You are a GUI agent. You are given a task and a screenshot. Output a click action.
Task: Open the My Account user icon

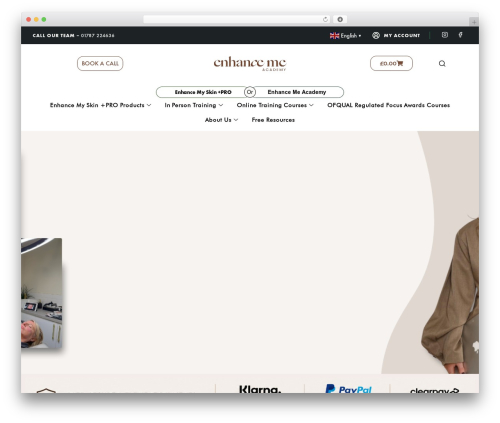(x=376, y=35)
